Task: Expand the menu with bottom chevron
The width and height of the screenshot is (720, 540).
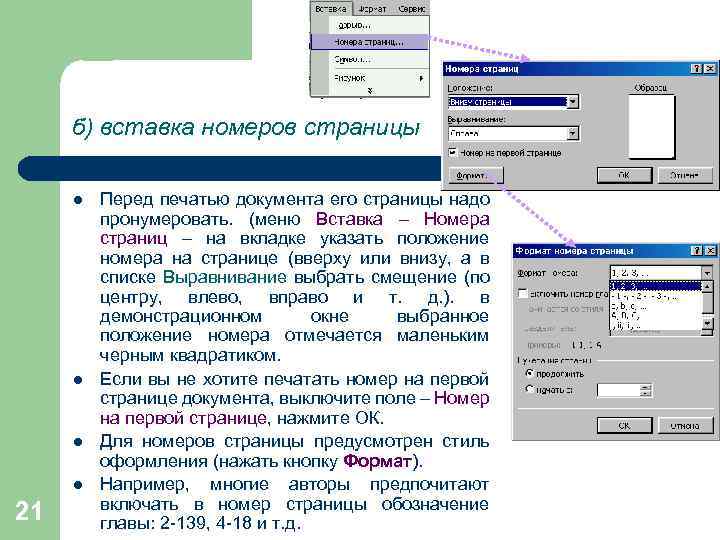Action: (x=370, y=91)
